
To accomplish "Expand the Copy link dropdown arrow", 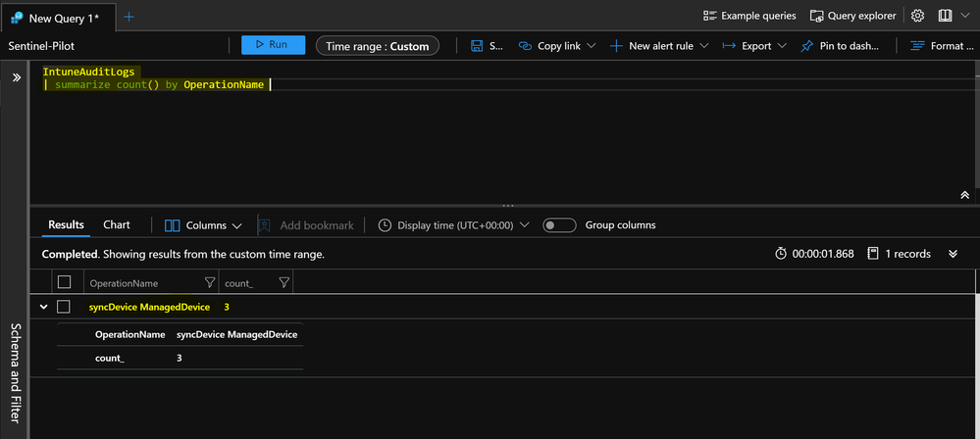I will [x=592, y=46].
